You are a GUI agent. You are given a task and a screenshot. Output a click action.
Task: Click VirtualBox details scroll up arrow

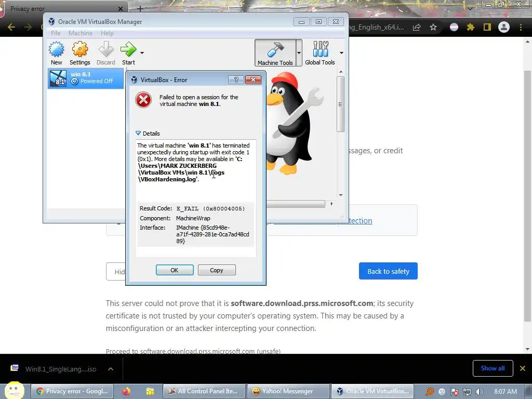click(x=341, y=72)
